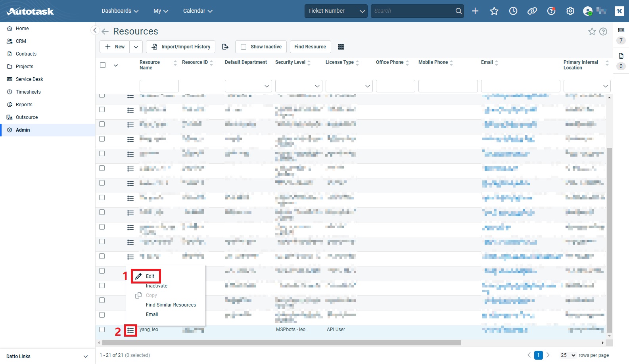Open the column chooser grid icon
Screen dimensions: 629x364
[x=341, y=47]
